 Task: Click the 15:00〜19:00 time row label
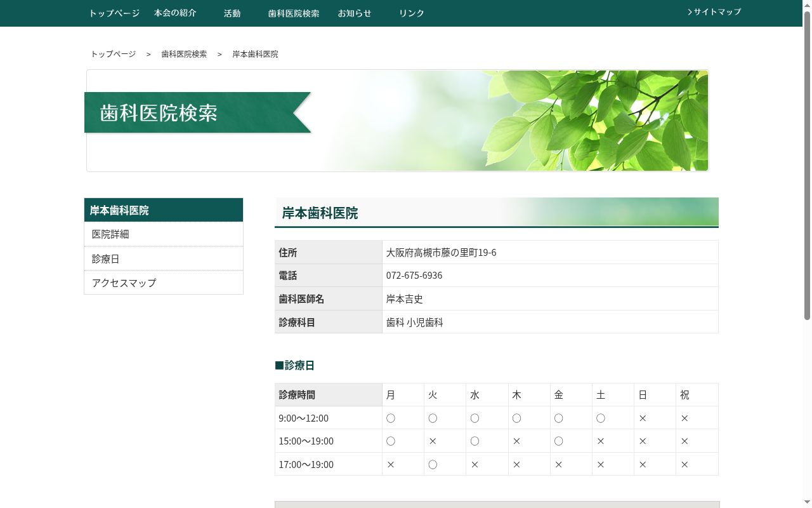click(329, 441)
